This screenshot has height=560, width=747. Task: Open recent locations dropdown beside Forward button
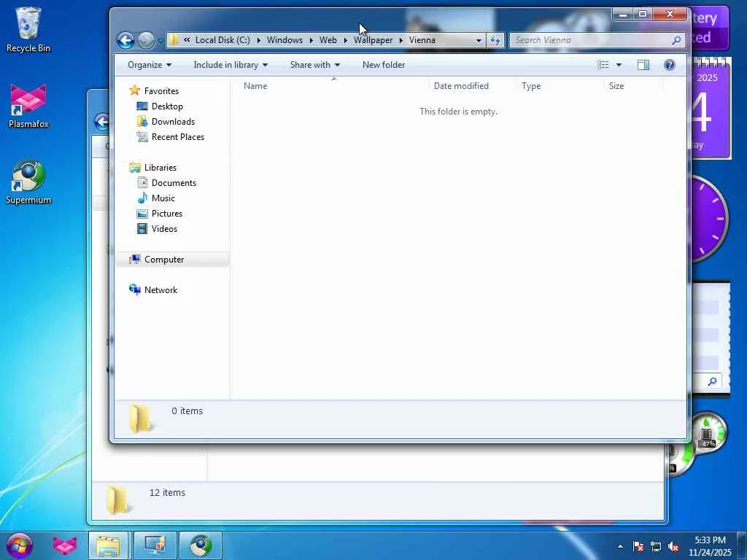coord(160,41)
